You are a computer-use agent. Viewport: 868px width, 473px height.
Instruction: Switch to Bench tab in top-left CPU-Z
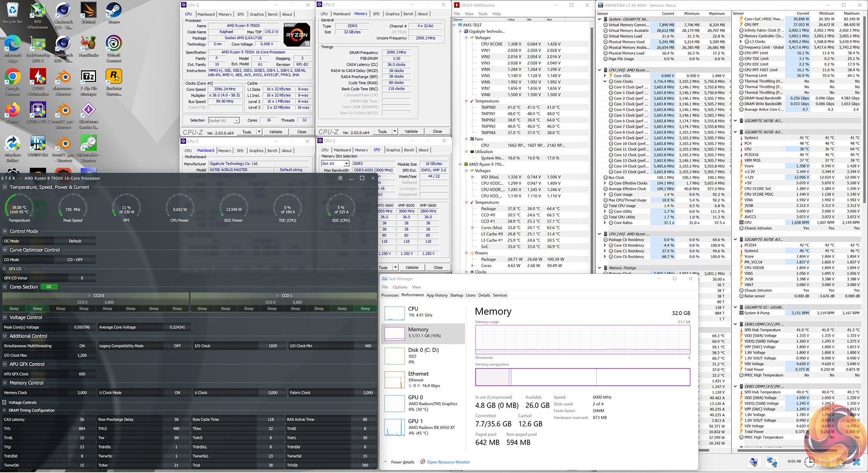(x=273, y=14)
